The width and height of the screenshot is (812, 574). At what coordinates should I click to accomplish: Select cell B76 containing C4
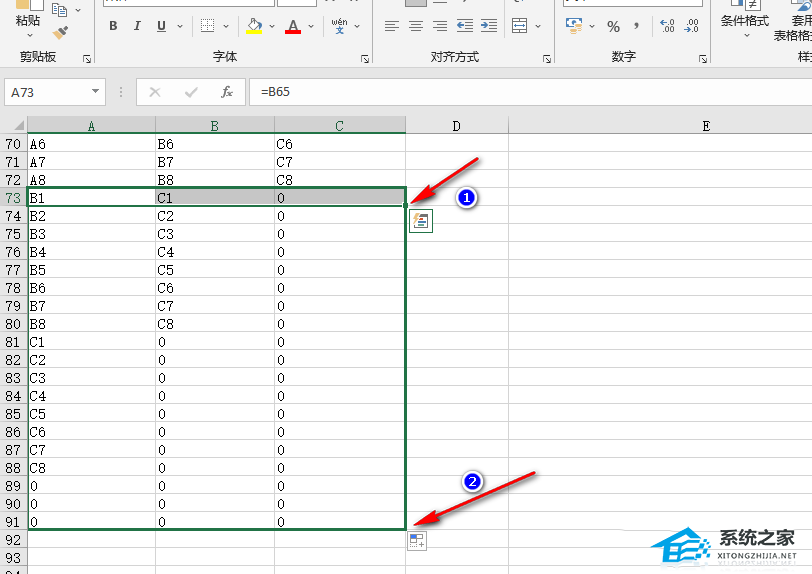pos(215,252)
